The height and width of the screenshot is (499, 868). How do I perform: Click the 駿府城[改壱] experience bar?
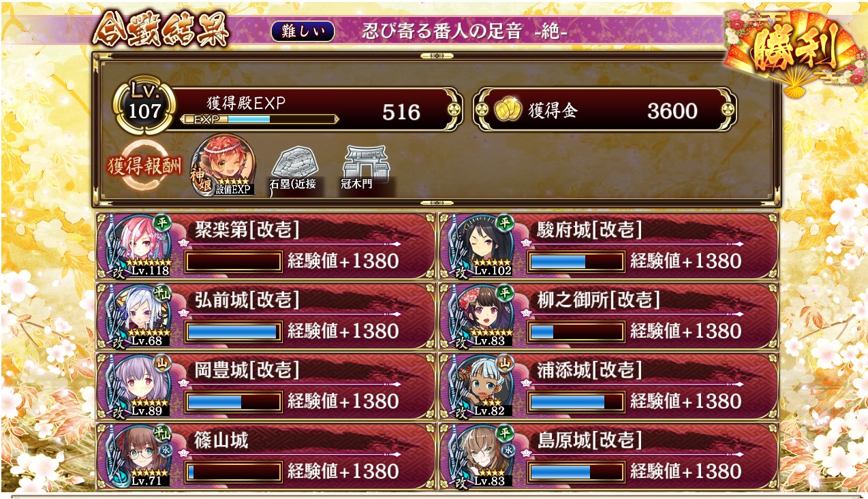point(576,261)
